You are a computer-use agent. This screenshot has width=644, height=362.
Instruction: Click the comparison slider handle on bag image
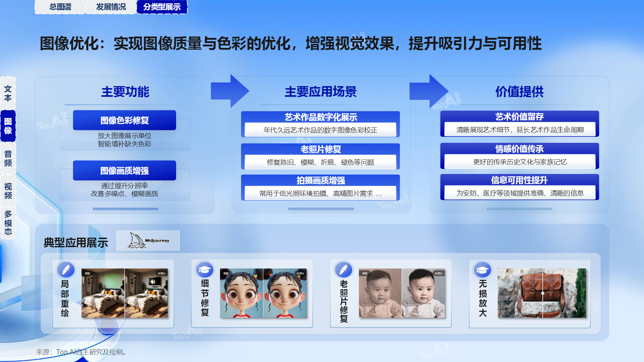[542, 293]
